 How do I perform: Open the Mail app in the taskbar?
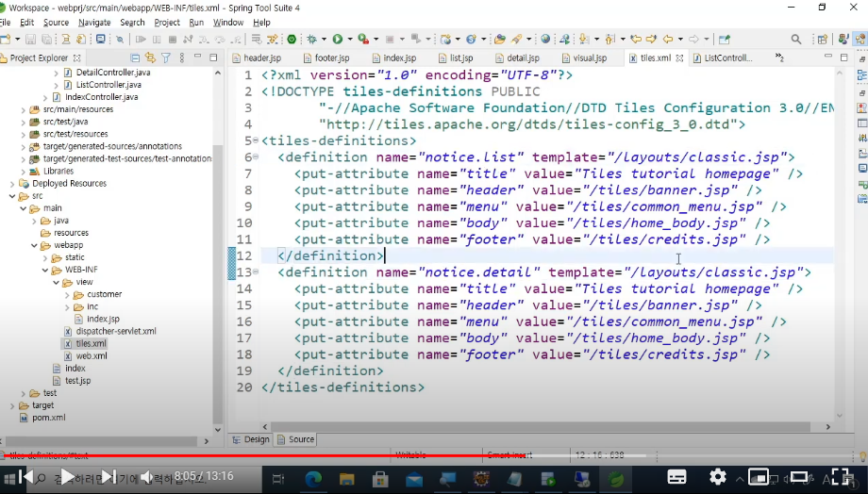point(414,479)
